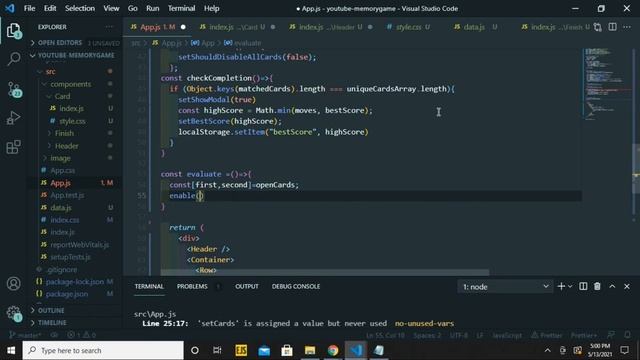
Task: Add a new terminal with plus icon
Action: pos(561,287)
